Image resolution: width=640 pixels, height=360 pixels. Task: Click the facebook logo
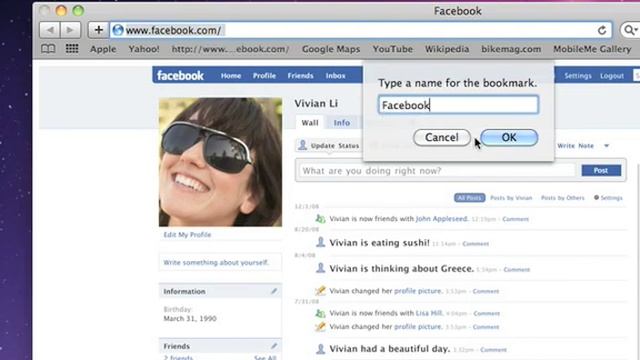[x=180, y=76]
